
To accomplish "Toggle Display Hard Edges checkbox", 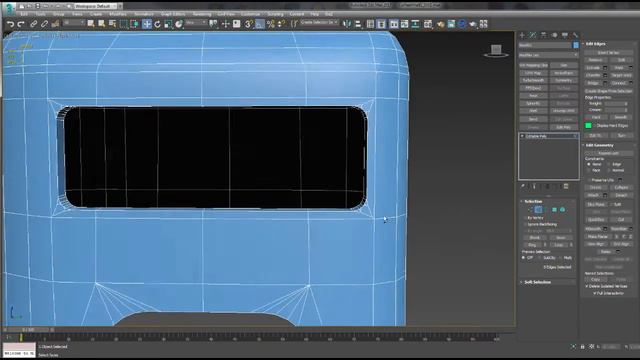I will [x=595, y=126].
